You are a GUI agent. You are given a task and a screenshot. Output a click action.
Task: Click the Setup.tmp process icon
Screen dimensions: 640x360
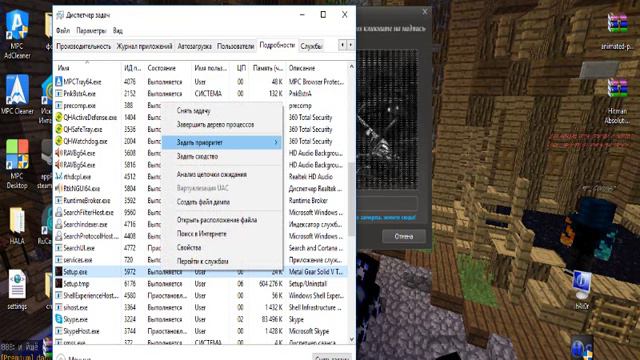point(59,283)
